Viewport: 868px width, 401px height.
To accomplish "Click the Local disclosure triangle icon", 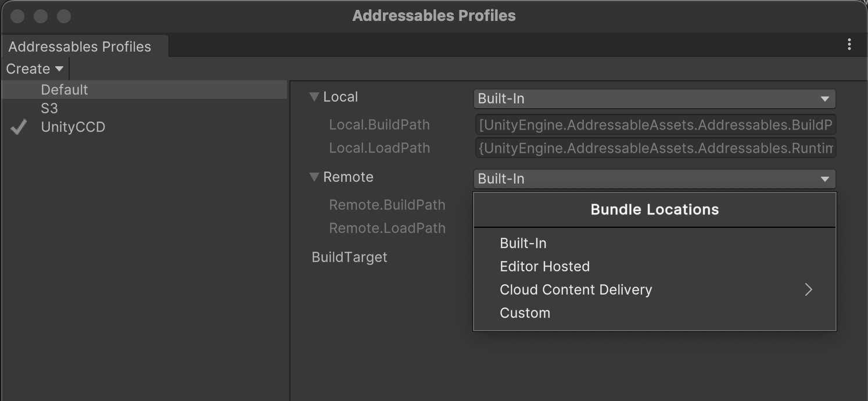I will [x=314, y=96].
